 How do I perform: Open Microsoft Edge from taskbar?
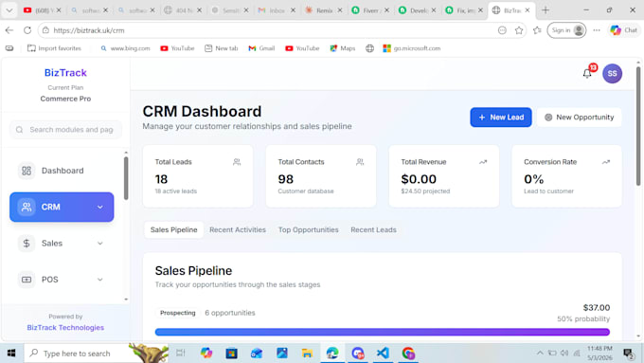[x=332, y=353]
